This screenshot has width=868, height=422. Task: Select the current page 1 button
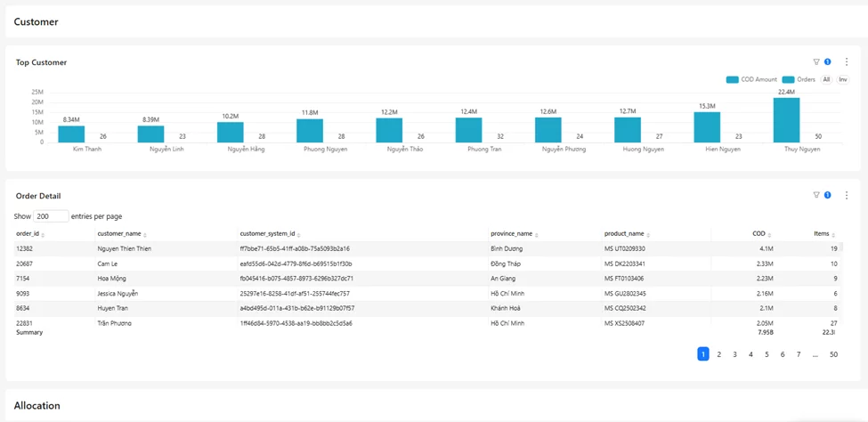point(703,354)
